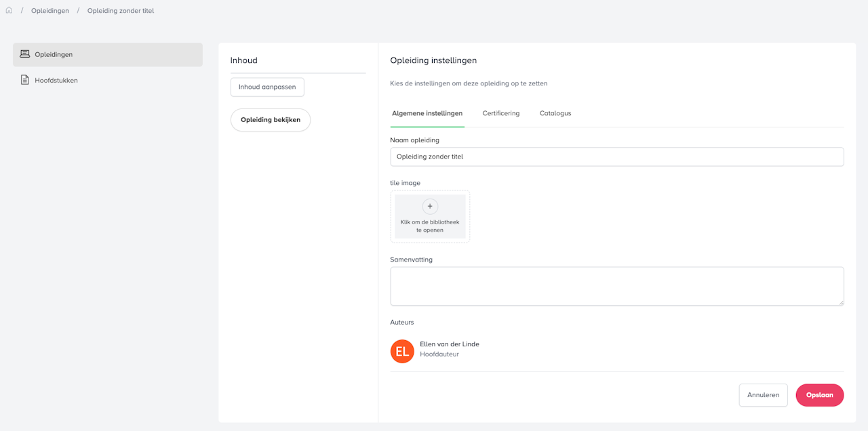Viewport: 868px width, 431px height.
Task: Switch to the Catalogus tab
Action: (555, 113)
